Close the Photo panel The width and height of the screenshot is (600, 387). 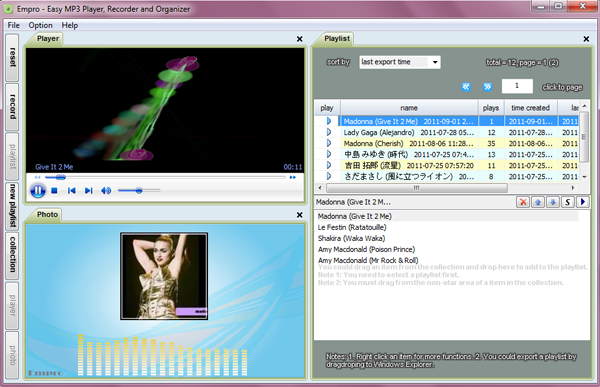(300, 215)
